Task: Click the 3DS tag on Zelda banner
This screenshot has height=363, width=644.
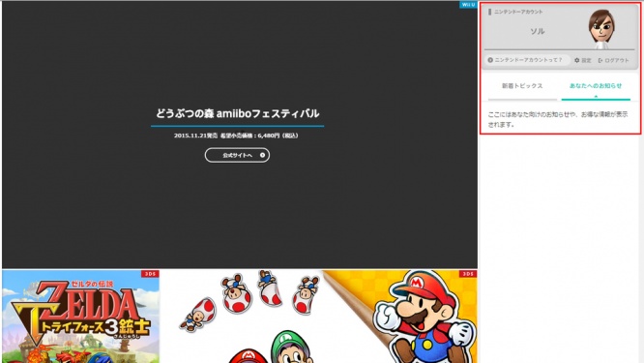Action: tap(150, 274)
